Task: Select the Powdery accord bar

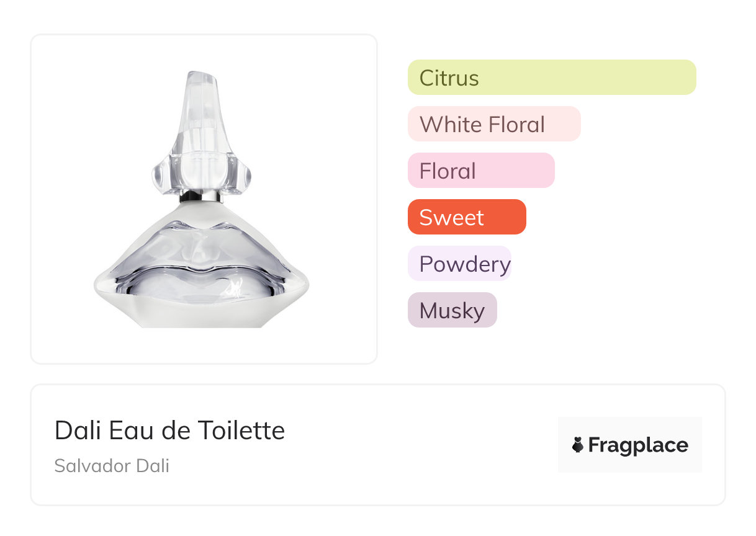Action: [459, 264]
